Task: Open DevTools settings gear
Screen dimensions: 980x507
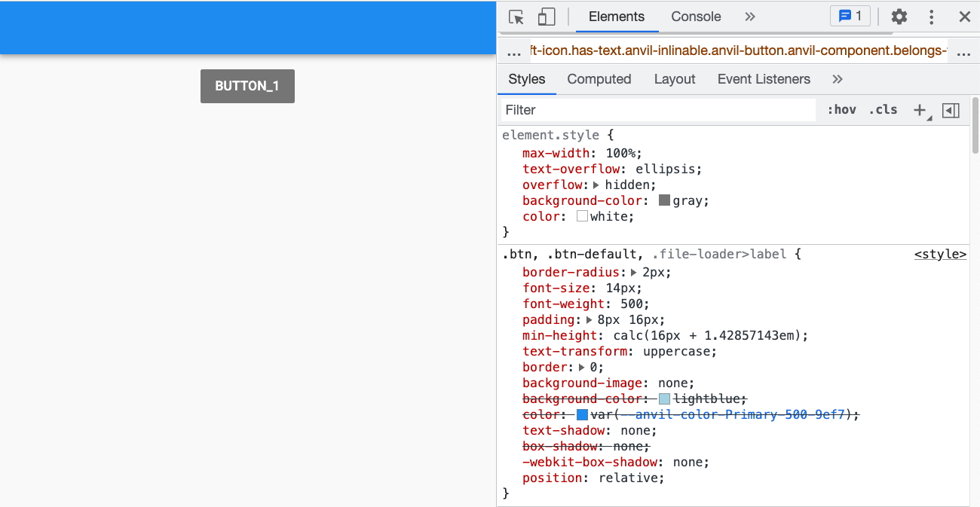Action: [899, 17]
